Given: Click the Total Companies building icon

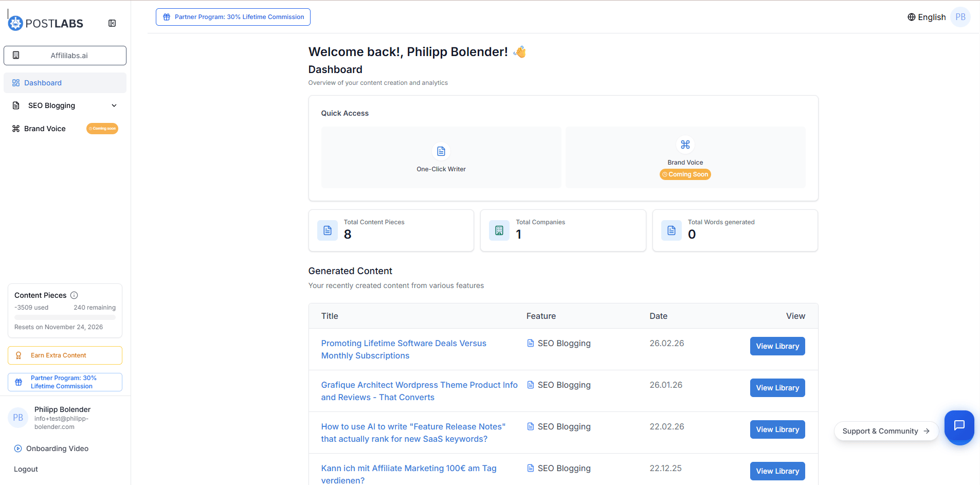Looking at the screenshot, I should 499,230.
